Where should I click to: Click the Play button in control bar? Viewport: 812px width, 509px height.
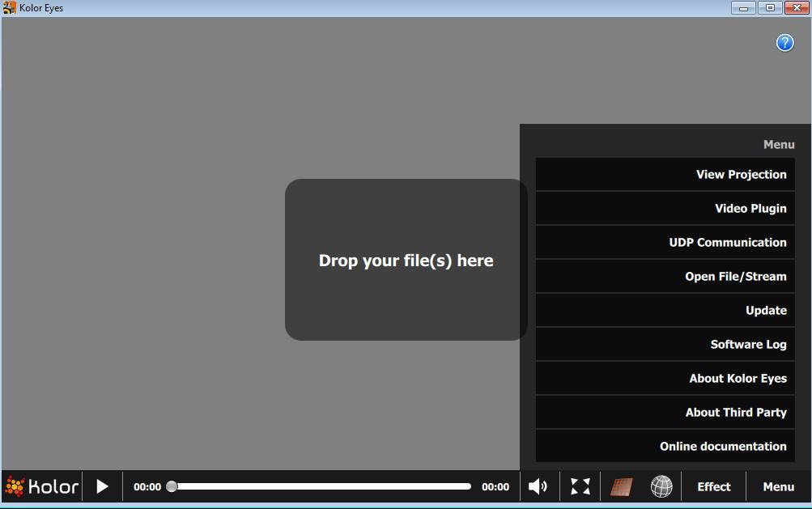(102, 486)
